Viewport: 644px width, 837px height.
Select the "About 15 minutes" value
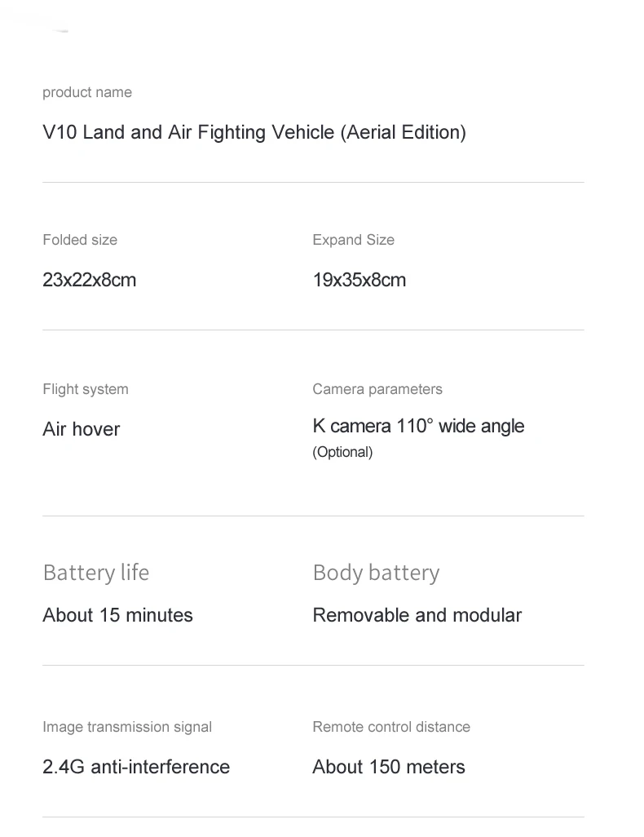(x=117, y=615)
